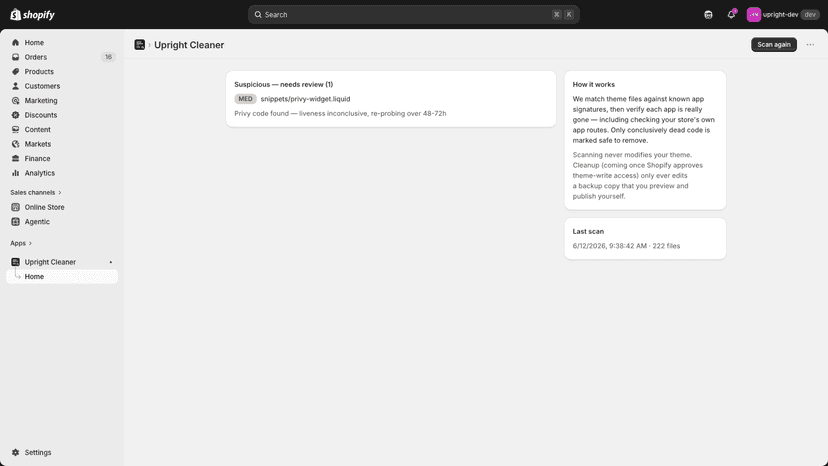This screenshot has height=466, width=828.
Task: Click the Privy code found description line
Action: (340, 114)
